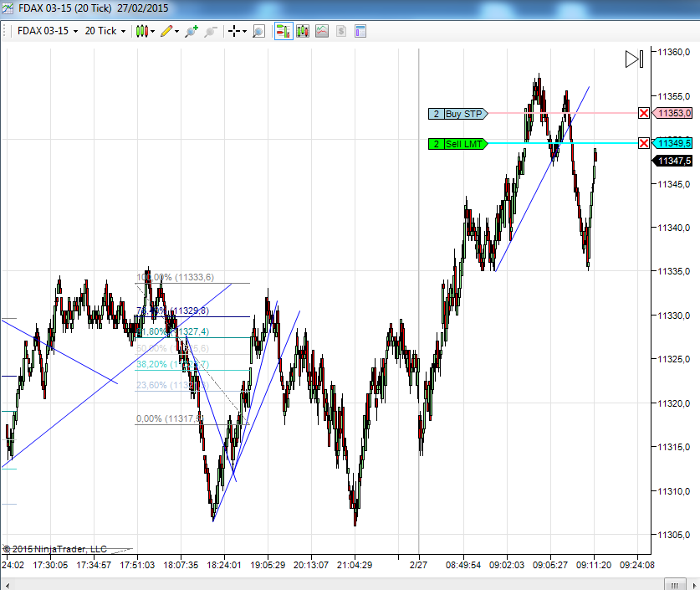Click the zoom frame icon
Viewport: 700px width, 590px height.
pos(258,31)
